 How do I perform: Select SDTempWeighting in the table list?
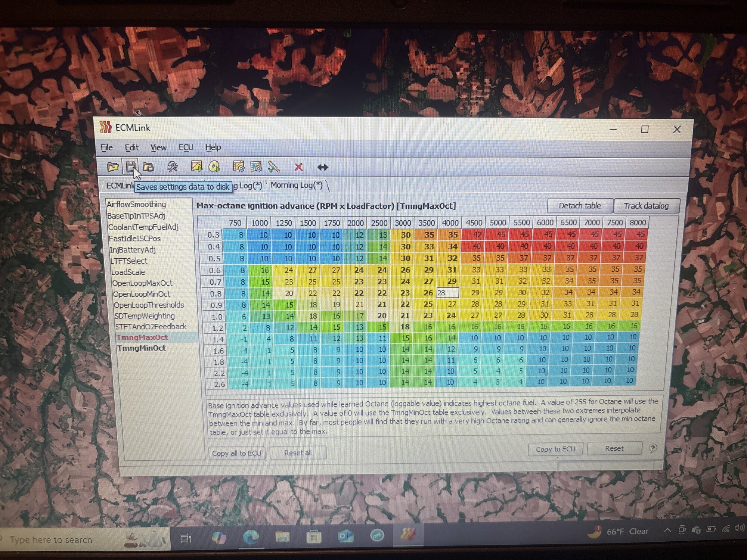tap(145, 315)
